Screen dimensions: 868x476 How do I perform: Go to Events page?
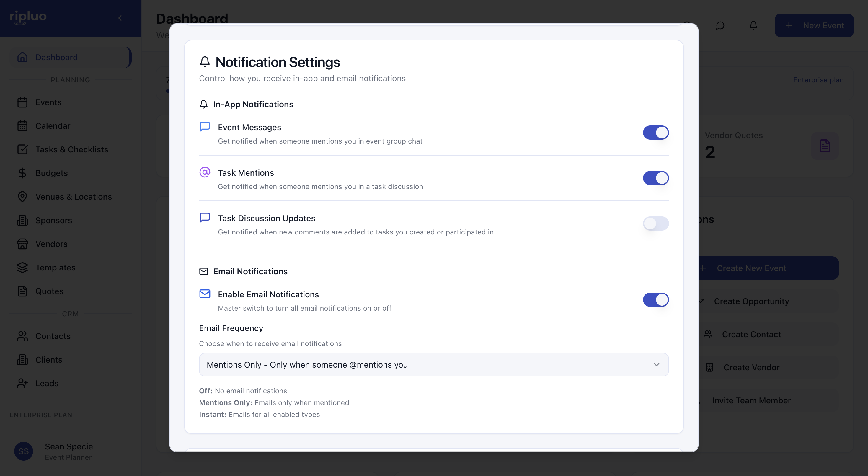tap(70, 102)
